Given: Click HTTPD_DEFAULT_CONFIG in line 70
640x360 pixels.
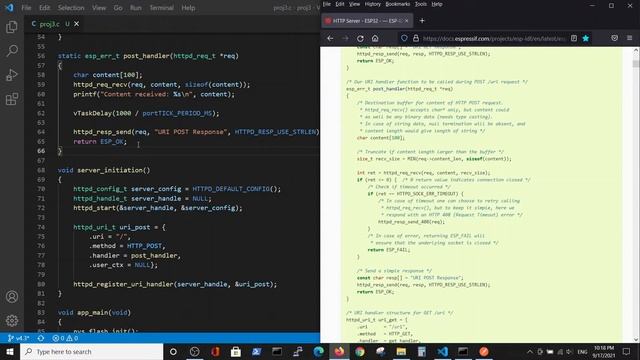Looking at the screenshot, I should coord(231,189).
